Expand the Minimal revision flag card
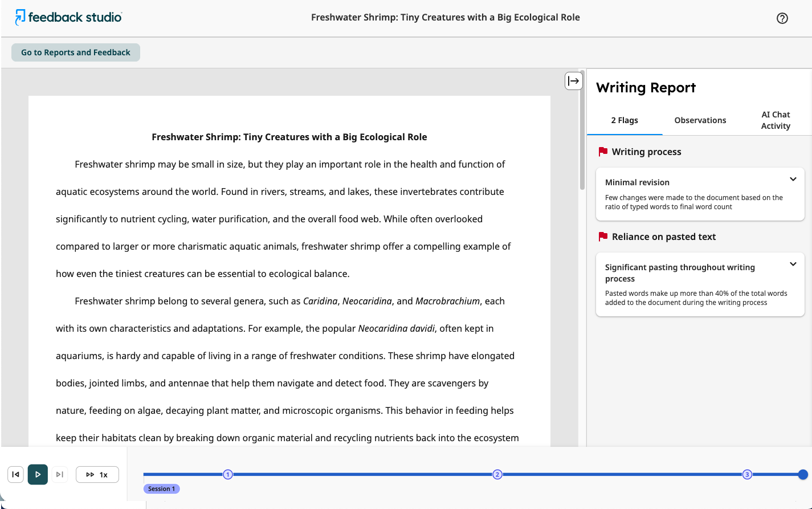 tap(793, 180)
